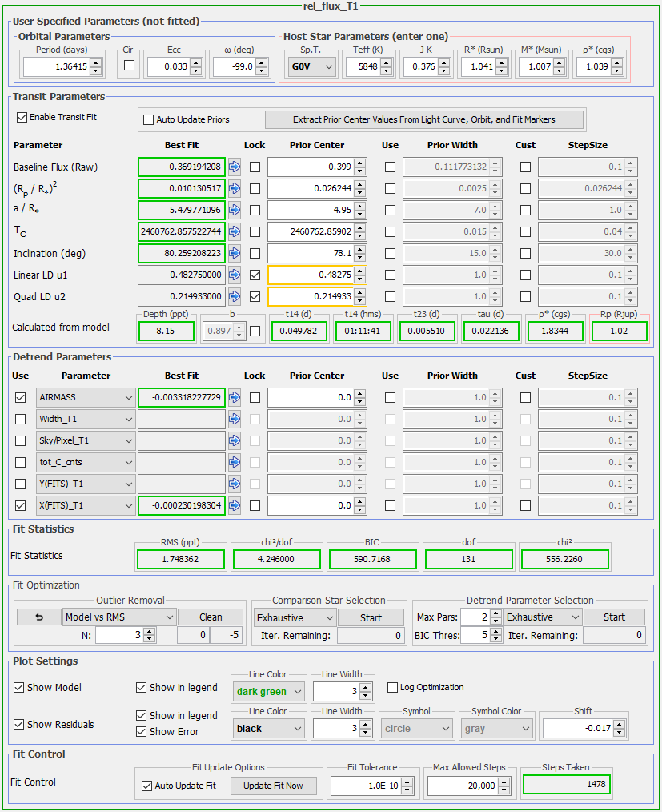Click the Period (days) input field
This screenshot has width=662, height=812.
pyautogui.click(x=56, y=66)
